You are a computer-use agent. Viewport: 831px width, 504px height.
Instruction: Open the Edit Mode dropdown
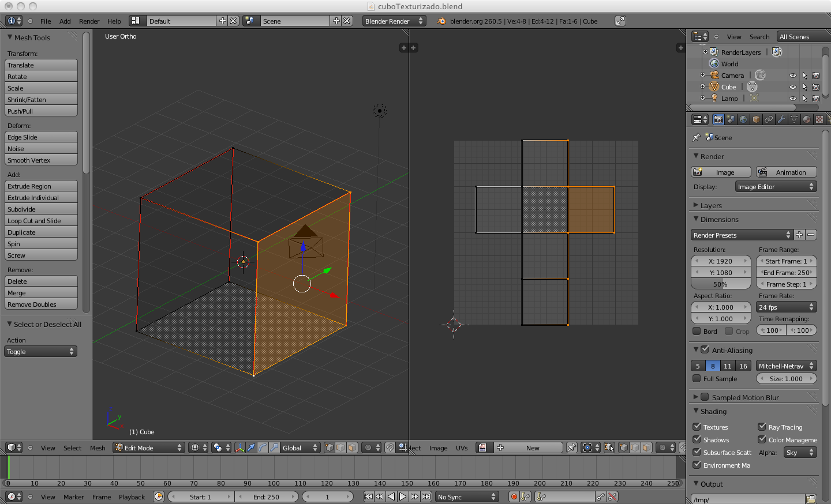(149, 447)
